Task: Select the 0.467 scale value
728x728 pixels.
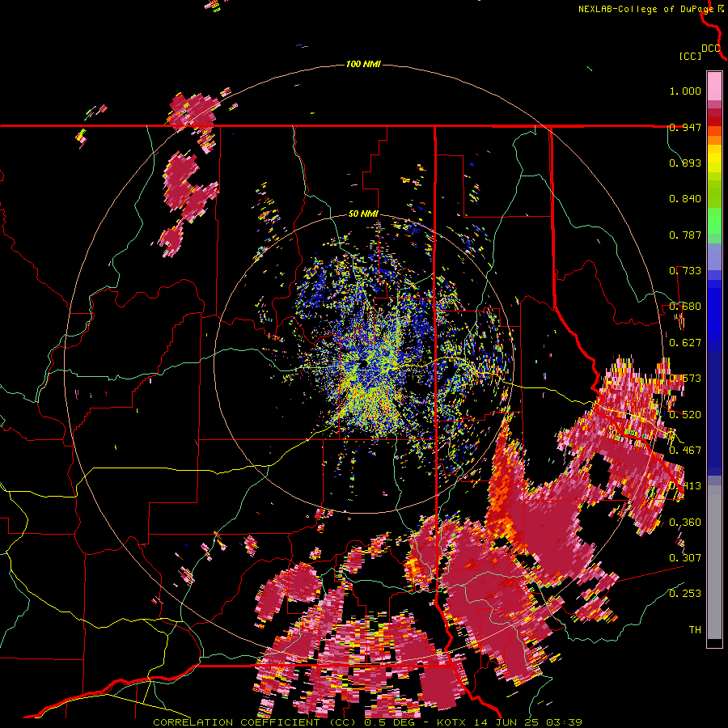Action: click(x=685, y=450)
